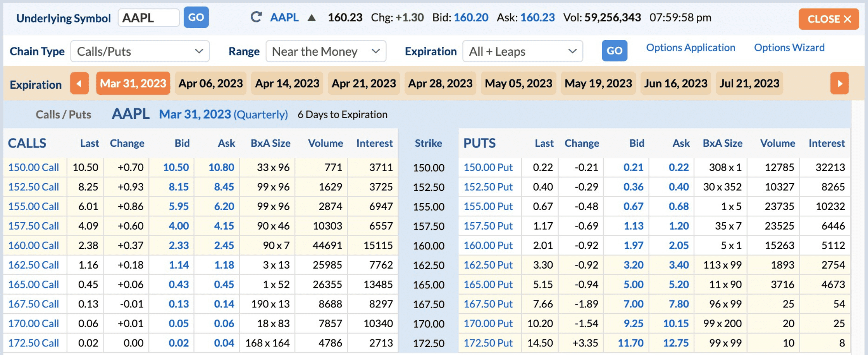
Task: Select the Apr 06, 2023 expiration tab
Action: pyautogui.click(x=211, y=83)
